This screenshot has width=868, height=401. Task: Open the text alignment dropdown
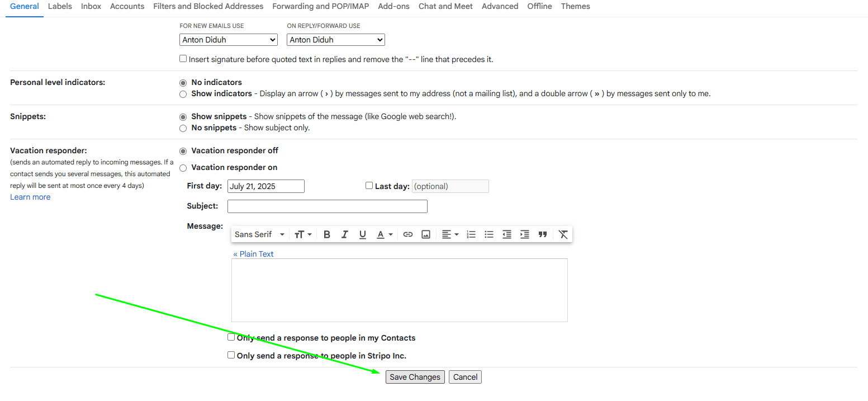coord(449,234)
